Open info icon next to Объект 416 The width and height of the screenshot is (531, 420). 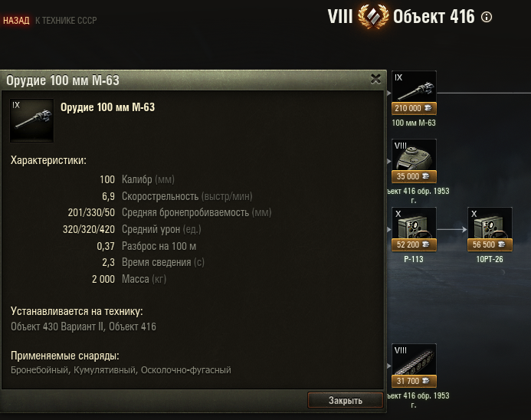(487, 17)
